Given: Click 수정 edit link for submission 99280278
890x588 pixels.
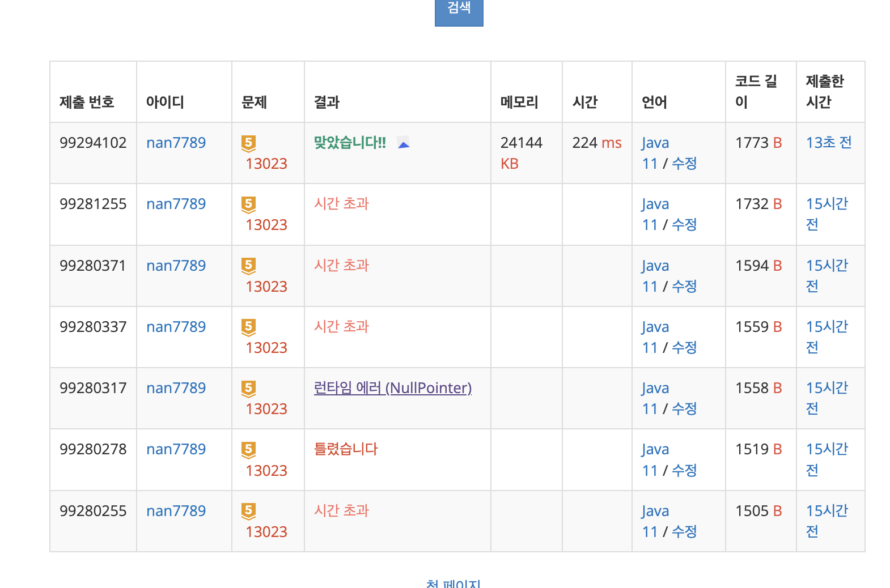Looking at the screenshot, I should pos(684,471).
